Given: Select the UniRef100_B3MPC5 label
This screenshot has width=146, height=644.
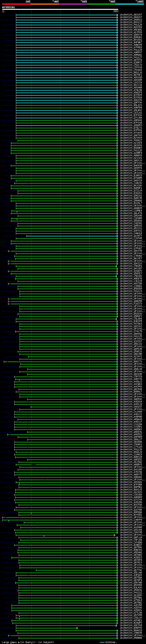Looking at the screenshot, I should (x=131, y=175).
